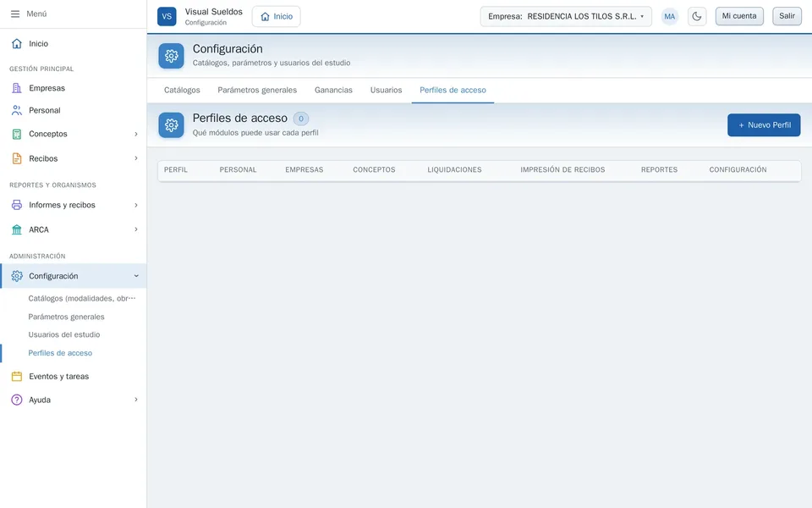Collapse the Configuración submenu chevron
The width and height of the screenshot is (812, 508).
tap(136, 276)
